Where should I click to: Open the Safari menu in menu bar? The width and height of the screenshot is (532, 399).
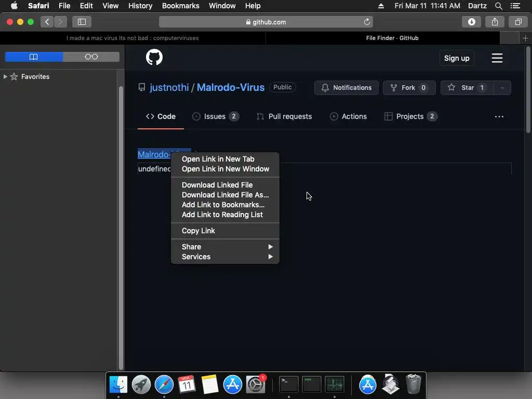[38, 6]
